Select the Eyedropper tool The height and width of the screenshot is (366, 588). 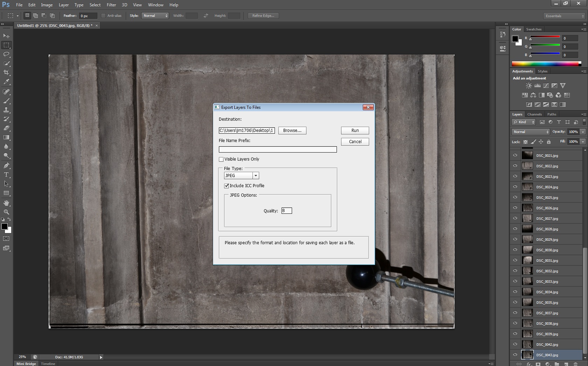[6, 82]
